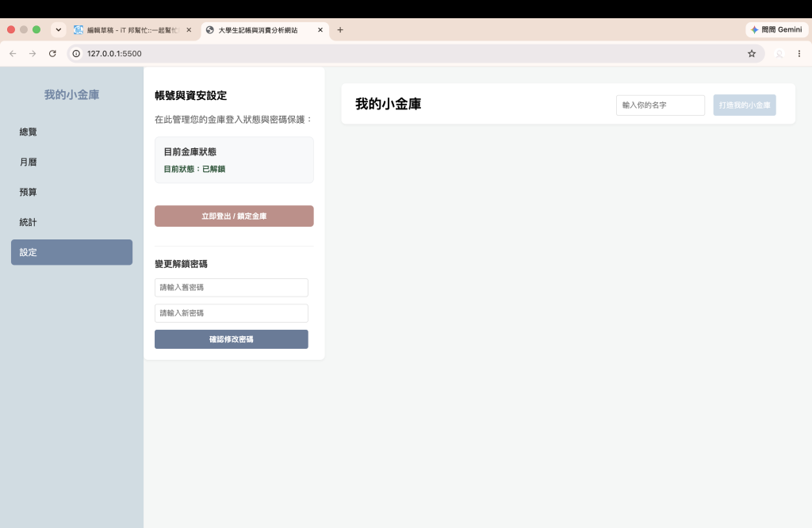Open 統計 in the sidebar
Screen dimensions: 812x528
[71, 222]
